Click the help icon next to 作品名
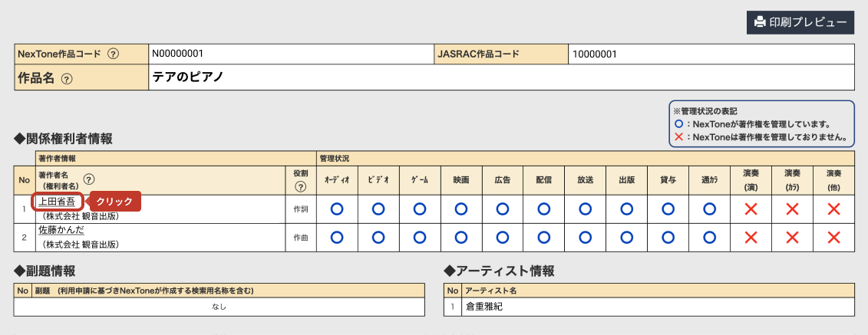 (66, 78)
